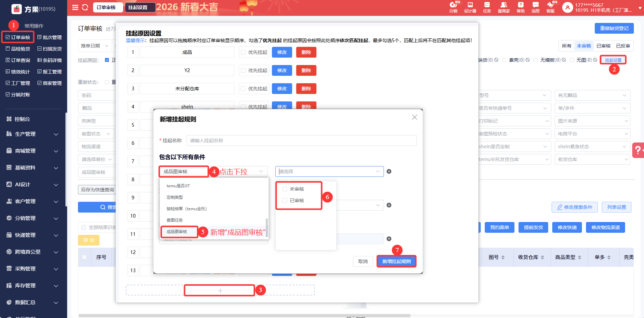The width and height of the screenshot is (644, 318).
Task: Open the 单/多件 dropdown filter
Action: click(x=592, y=108)
